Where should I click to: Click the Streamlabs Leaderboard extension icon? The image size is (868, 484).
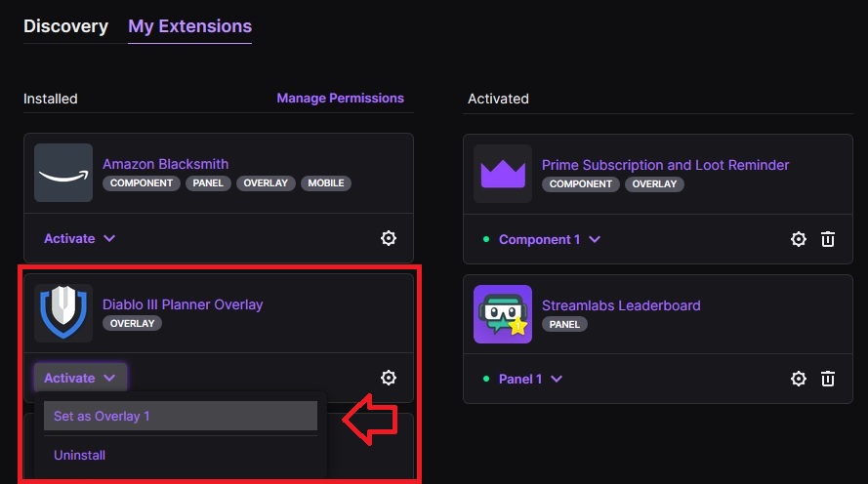[x=503, y=314]
